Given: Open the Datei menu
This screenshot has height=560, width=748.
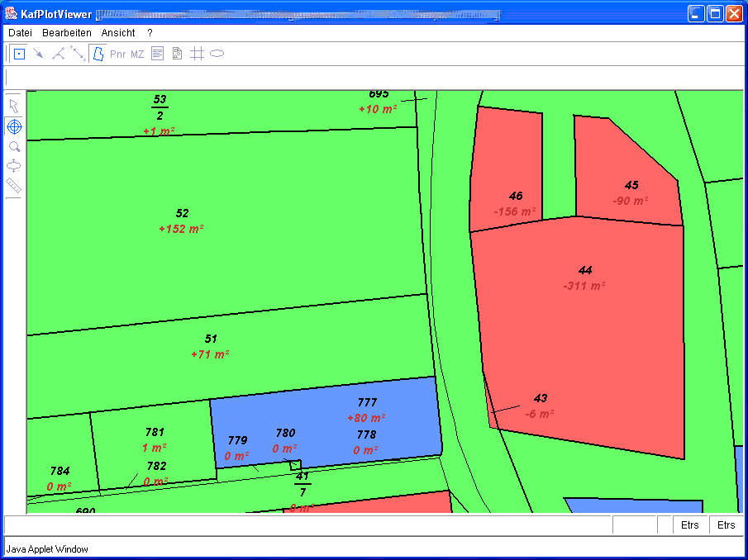Looking at the screenshot, I should click(21, 33).
